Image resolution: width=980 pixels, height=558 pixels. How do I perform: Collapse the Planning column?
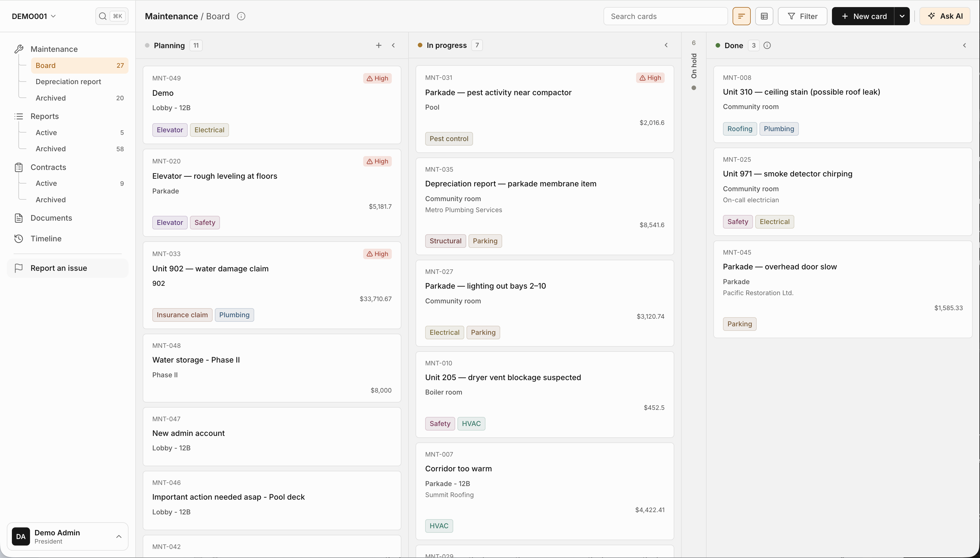click(393, 45)
